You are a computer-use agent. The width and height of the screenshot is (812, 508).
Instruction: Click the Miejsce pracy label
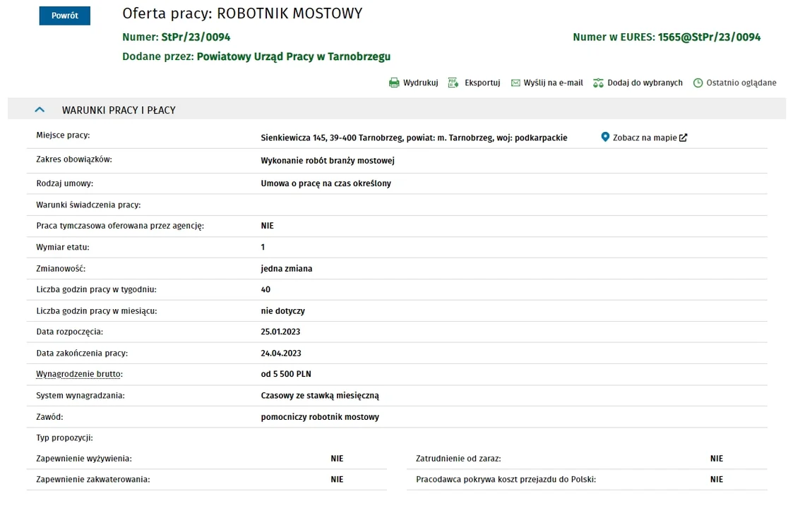click(63, 135)
